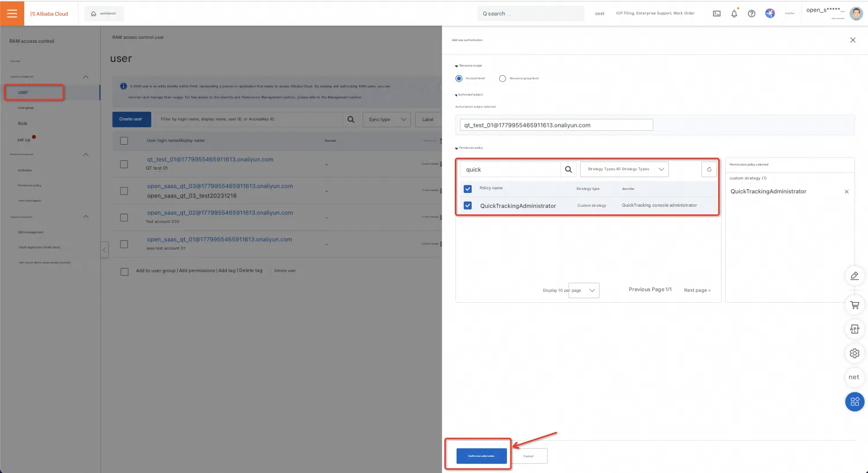The width and height of the screenshot is (868, 473).
Task: Remove QuickTrackingAdministrator from selected policies
Action: (x=847, y=192)
